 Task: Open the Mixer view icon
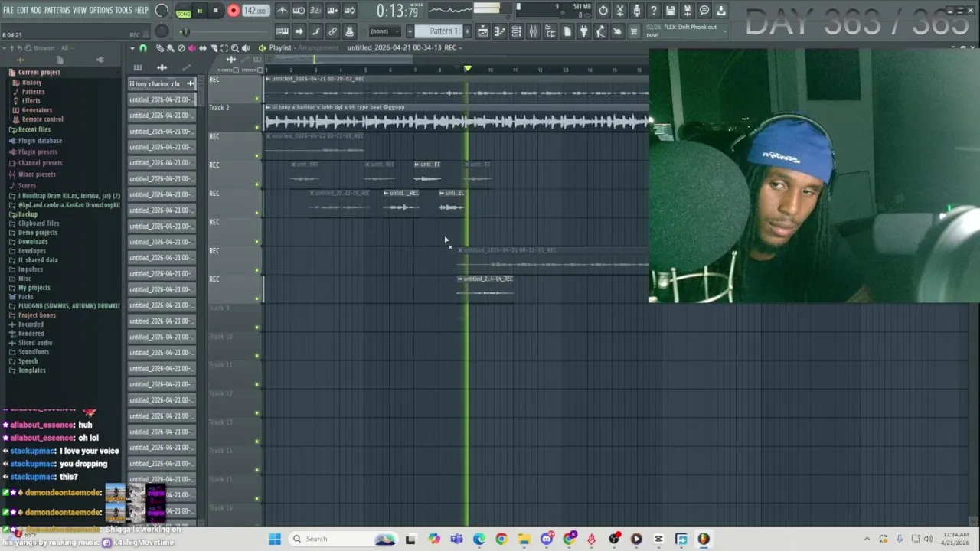tap(533, 31)
